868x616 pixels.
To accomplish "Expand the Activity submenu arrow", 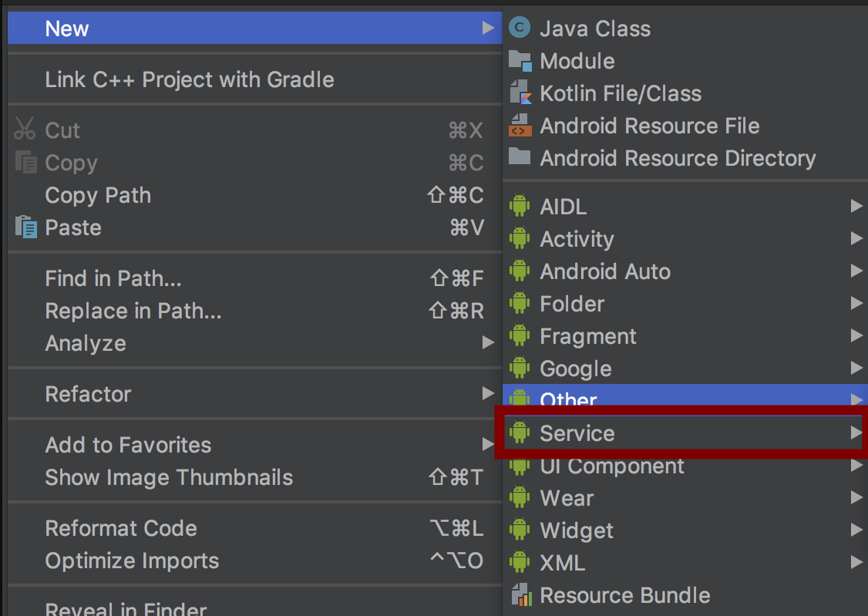I will click(x=856, y=239).
